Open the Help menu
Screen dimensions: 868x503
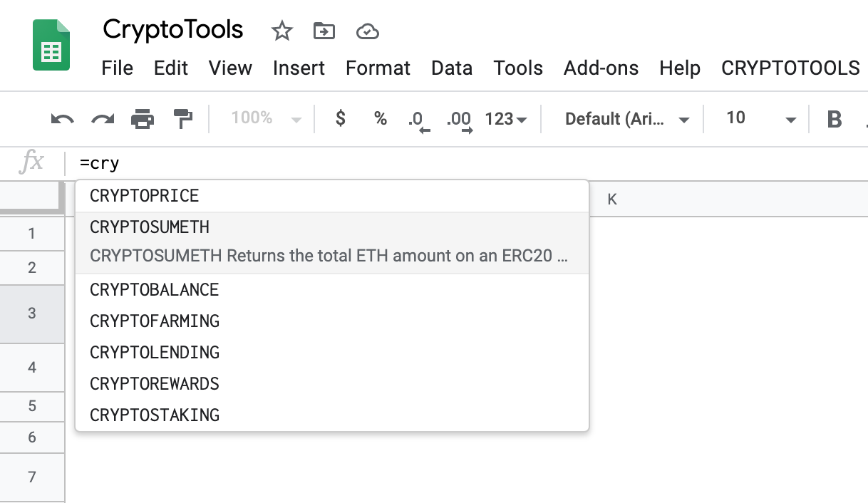[x=680, y=68]
